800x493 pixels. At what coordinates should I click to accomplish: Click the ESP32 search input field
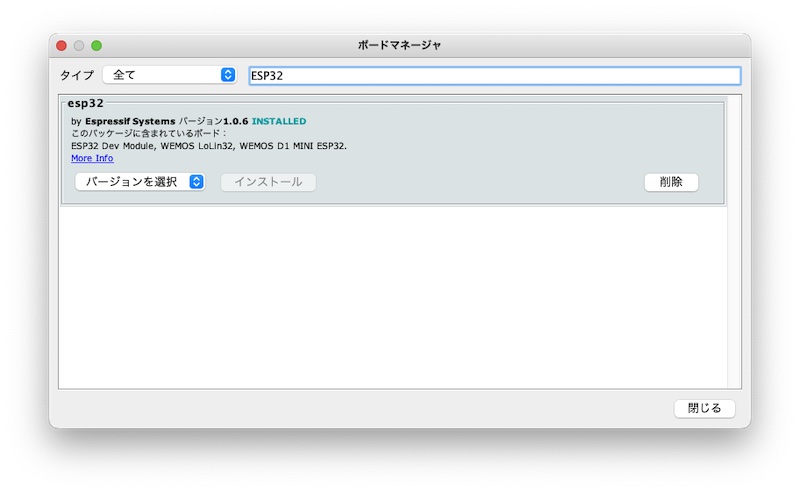494,76
